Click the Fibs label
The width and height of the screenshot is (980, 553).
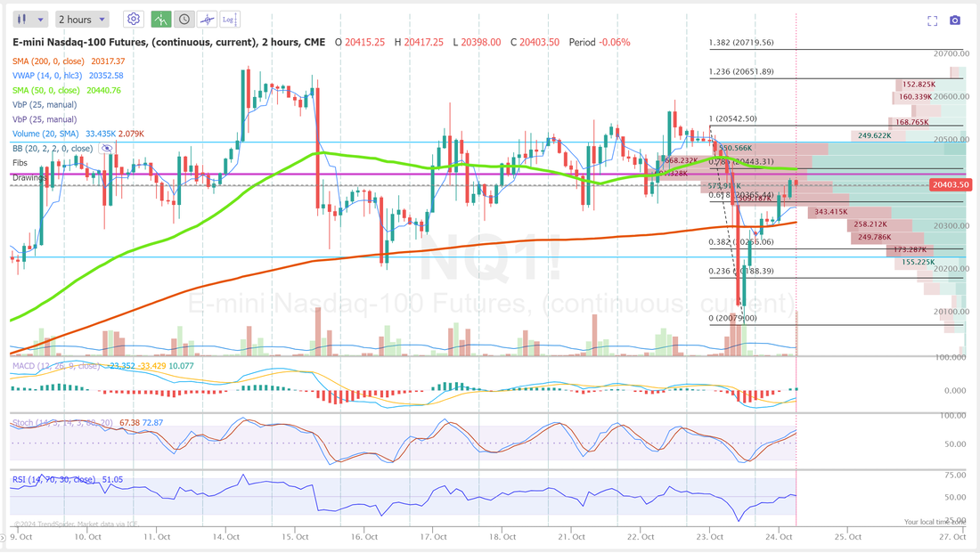20,162
